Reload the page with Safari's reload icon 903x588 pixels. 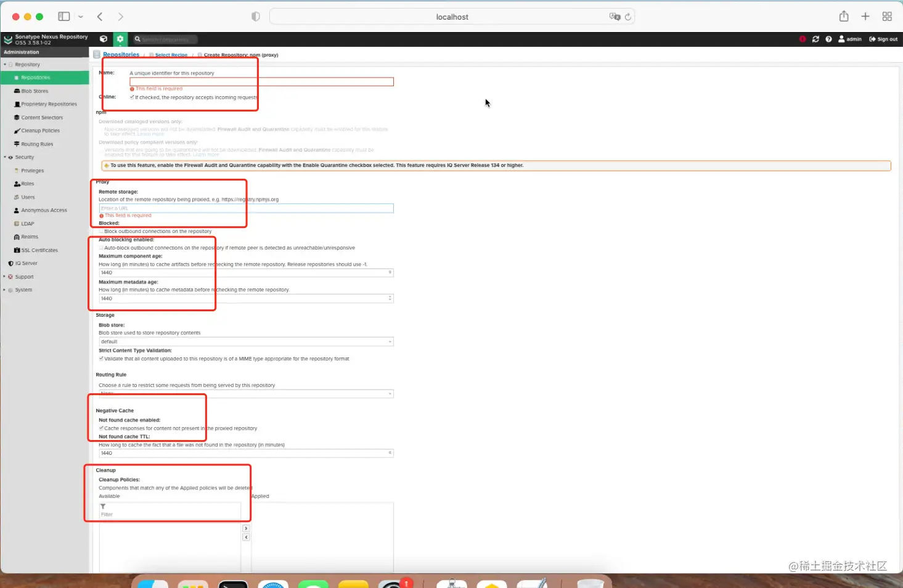(x=628, y=17)
